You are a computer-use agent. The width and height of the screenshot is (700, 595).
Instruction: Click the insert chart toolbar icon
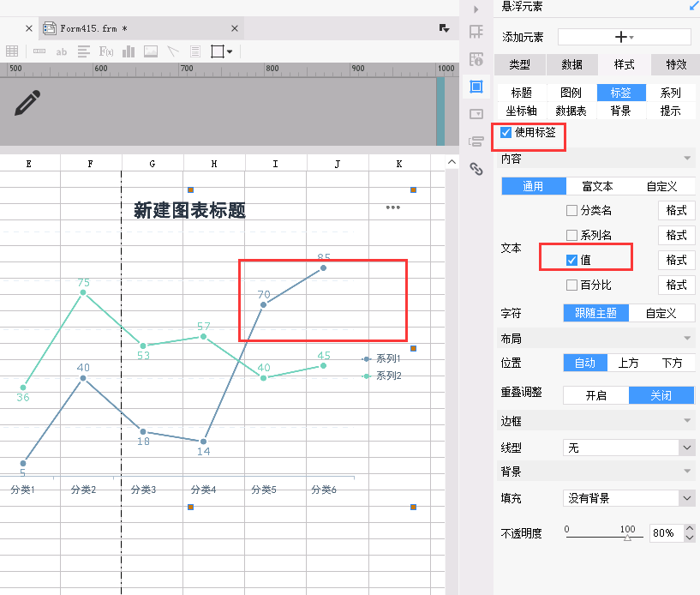pyautogui.click(x=129, y=51)
